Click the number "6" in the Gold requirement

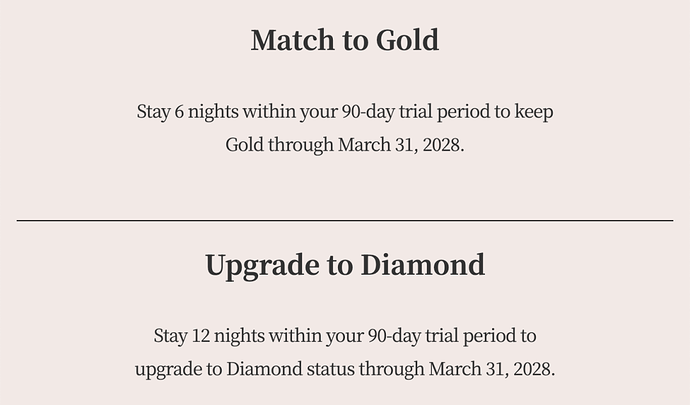(180, 111)
